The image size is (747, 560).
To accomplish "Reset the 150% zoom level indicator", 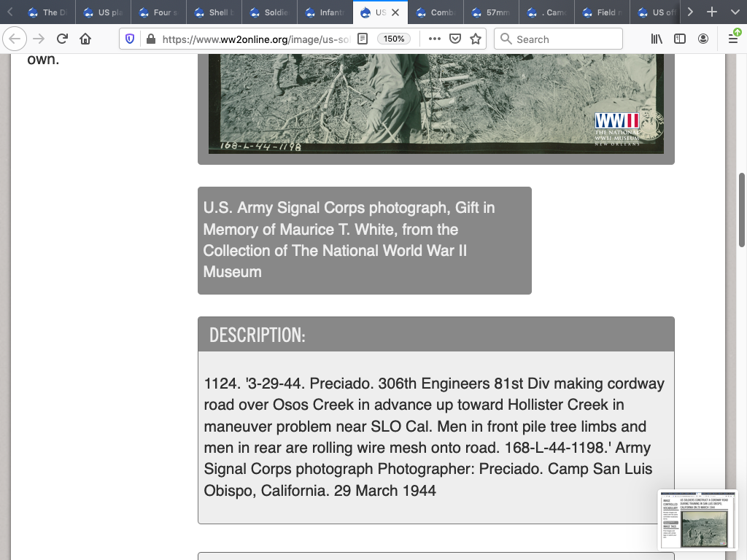I will pos(394,39).
